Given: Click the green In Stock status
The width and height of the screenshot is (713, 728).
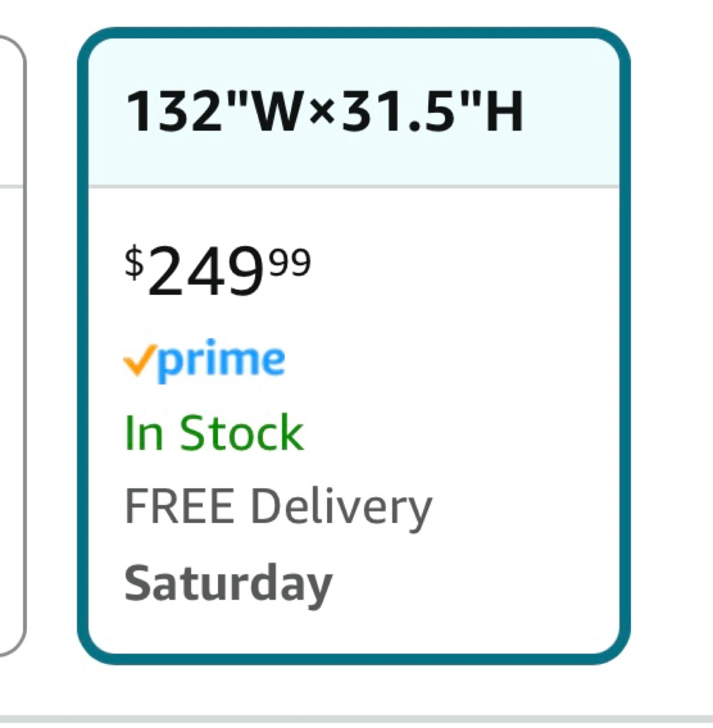Looking at the screenshot, I should (x=214, y=433).
